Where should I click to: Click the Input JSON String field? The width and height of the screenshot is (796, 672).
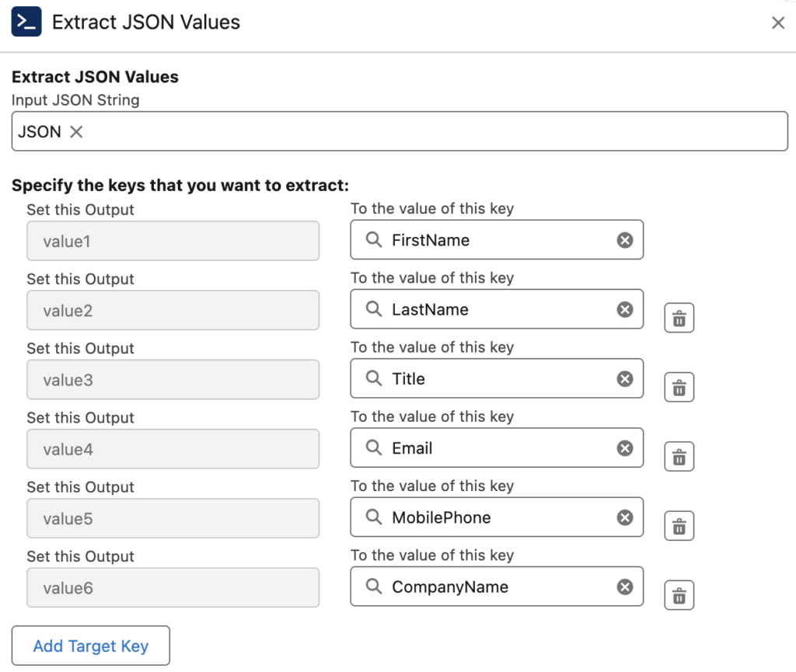click(398, 131)
